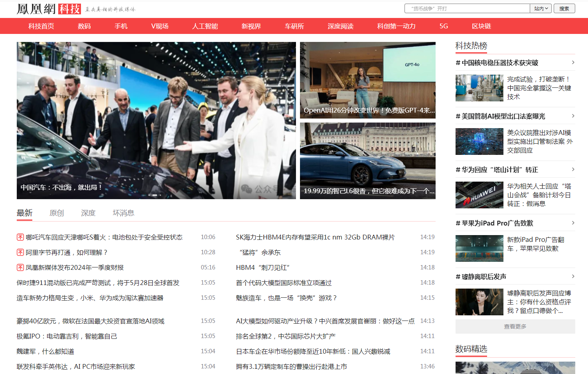Open headline HBM4"刺刀见红"
Viewport: 588px width, 374px height.
262,267
